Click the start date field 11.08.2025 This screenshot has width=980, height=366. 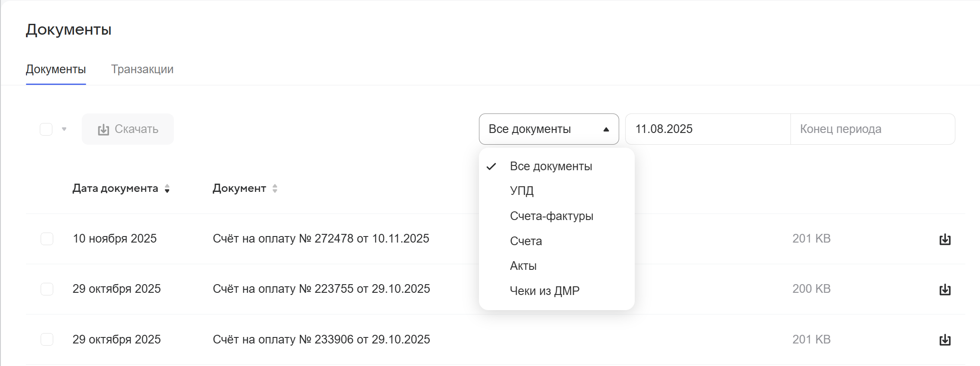[707, 129]
